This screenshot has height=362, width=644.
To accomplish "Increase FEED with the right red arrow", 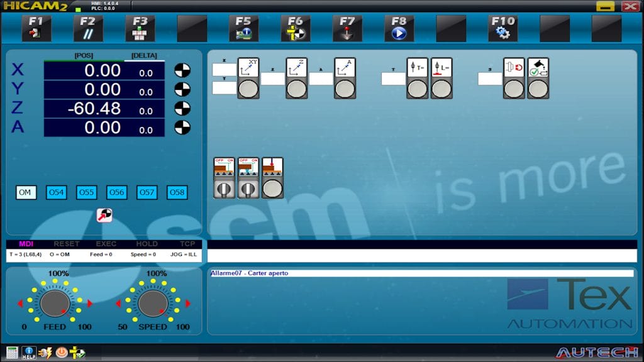I will [90, 304].
